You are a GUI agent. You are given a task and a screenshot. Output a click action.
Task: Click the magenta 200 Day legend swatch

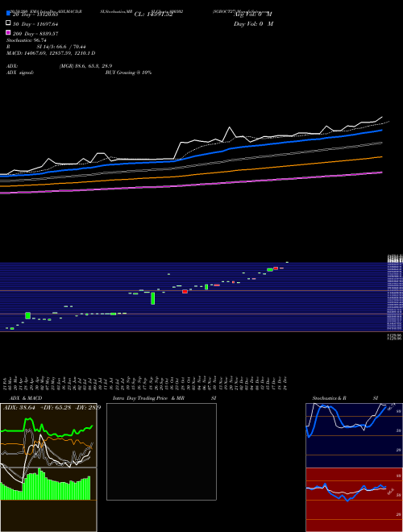pos(8,32)
